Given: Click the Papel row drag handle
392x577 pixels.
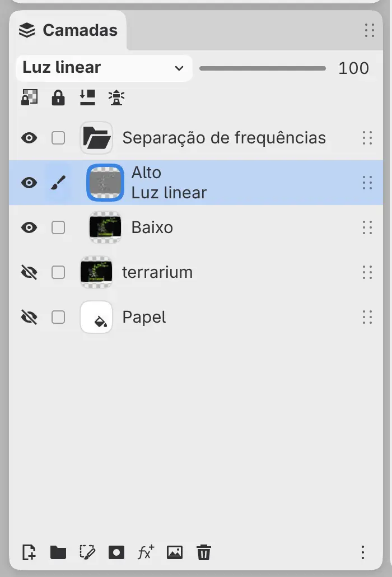Looking at the screenshot, I should pyautogui.click(x=367, y=317).
